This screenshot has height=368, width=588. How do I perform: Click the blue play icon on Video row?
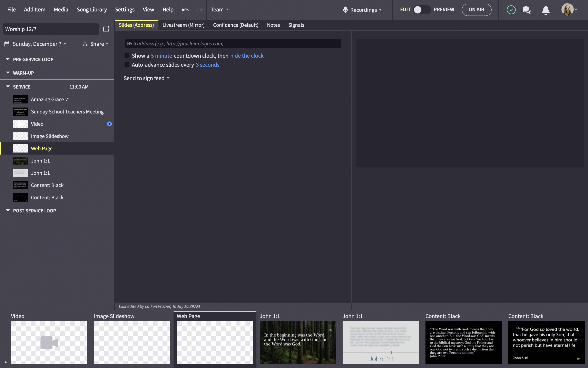109,124
